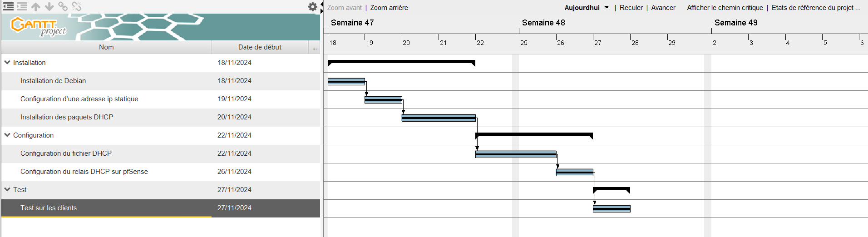Click the Avancer link

663,8
